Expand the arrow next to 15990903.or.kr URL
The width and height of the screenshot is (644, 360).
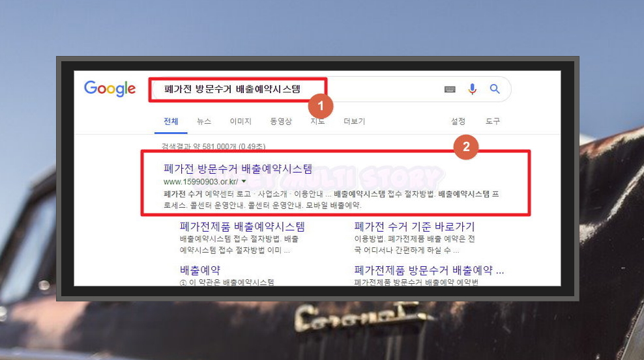click(244, 181)
